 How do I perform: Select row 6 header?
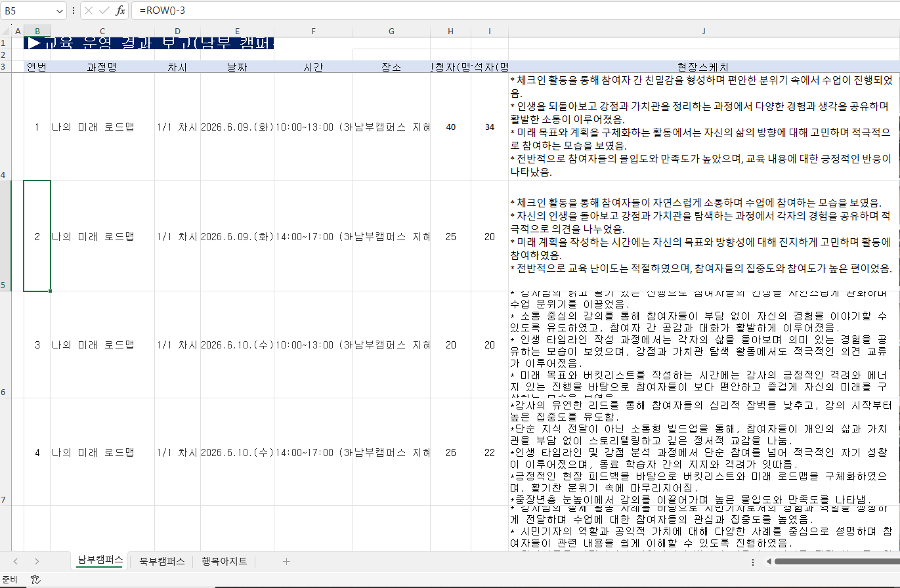[x=6, y=345]
